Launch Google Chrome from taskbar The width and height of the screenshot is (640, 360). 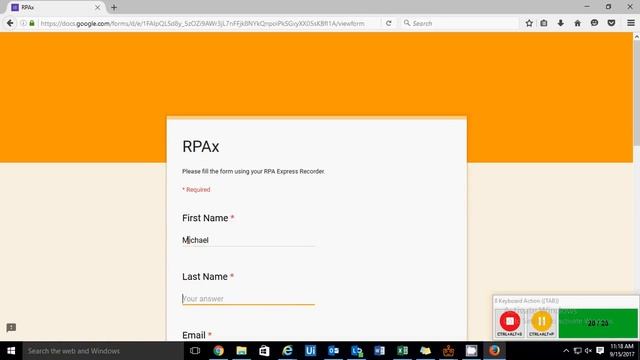pyautogui.click(x=218, y=351)
